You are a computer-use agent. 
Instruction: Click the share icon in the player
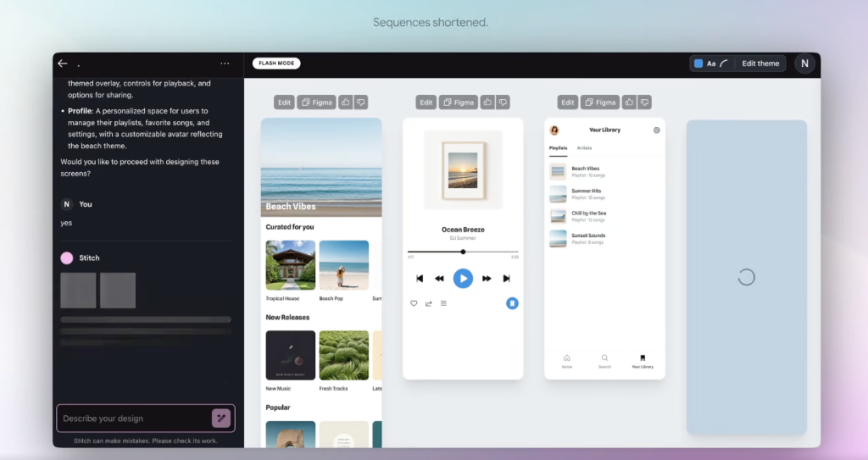pos(428,303)
